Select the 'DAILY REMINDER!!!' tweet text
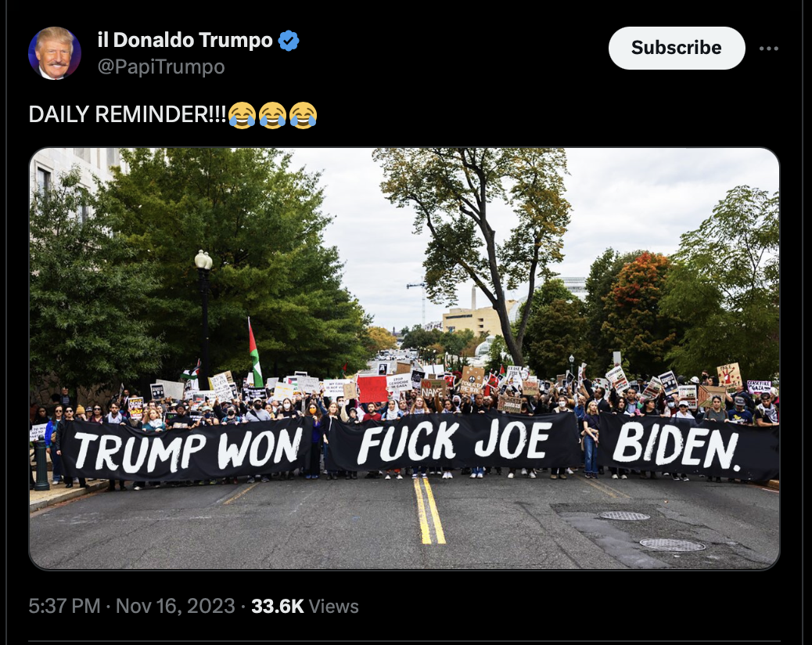Viewport: 812px width, 645px height. click(128, 114)
